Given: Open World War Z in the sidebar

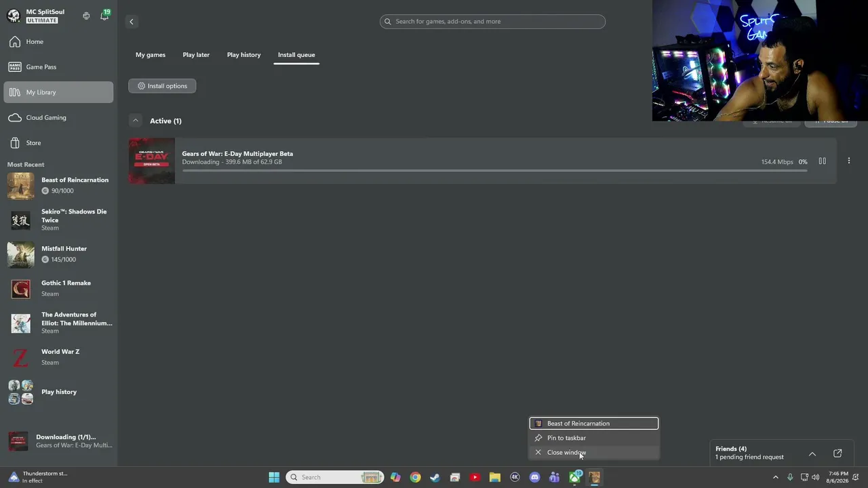Looking at the screenshot, I should tap(58, 357).
